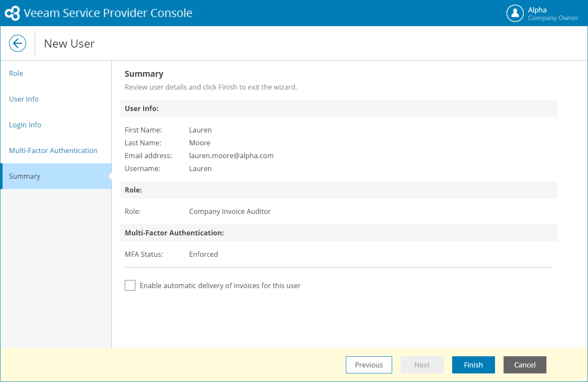Click the Multi-Factor Authentication section header
This screenshot has width=588, height=382.
[339, 233]
